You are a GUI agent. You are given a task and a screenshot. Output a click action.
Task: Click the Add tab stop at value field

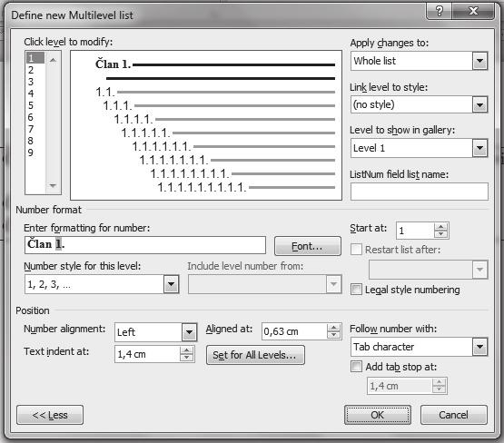(400, 386)
